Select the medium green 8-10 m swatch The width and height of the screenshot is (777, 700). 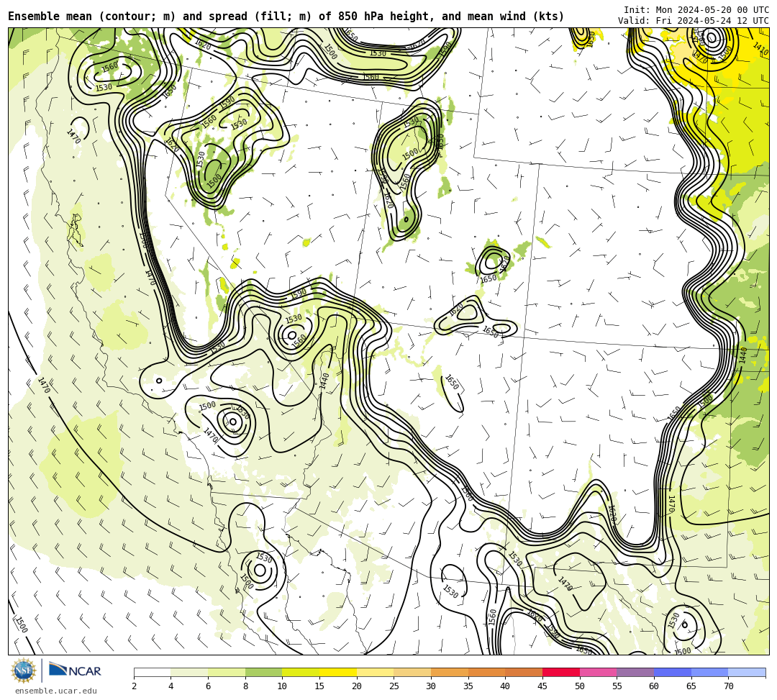pos(263,672)
